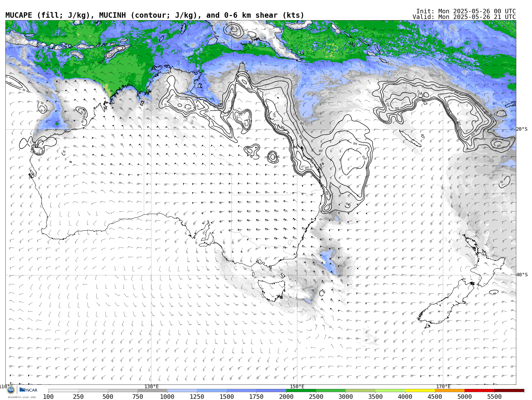Click the dark green 2000-2500 colorbar segment
The width and height of the screenshot is (532, 400).
click(301, 391)
